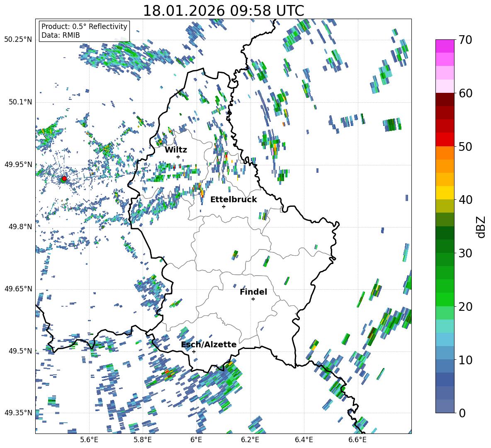Click the Ettelbruck location cross marker
491x448 pixels.
[x=224, y=206]
